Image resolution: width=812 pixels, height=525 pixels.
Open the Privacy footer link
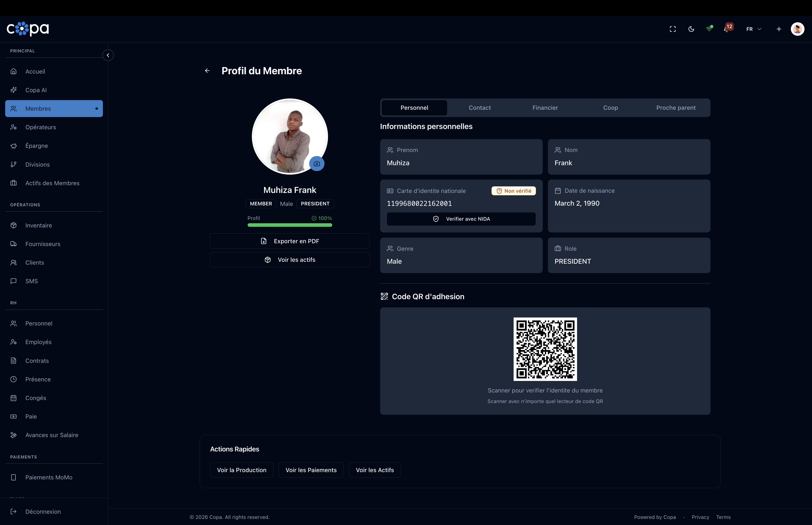pyautogui.click(x=700, y=517)
